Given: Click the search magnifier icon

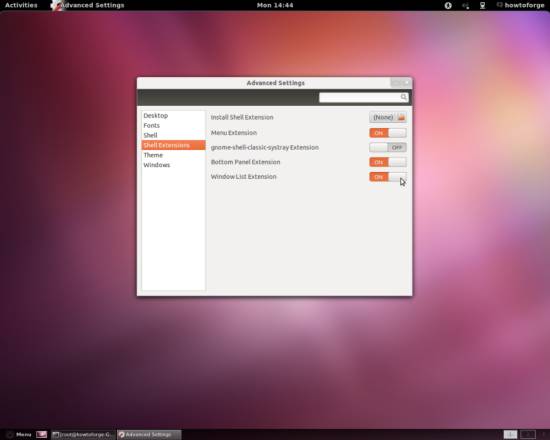Looking at the screenshot, I should [x=404, y=97].
